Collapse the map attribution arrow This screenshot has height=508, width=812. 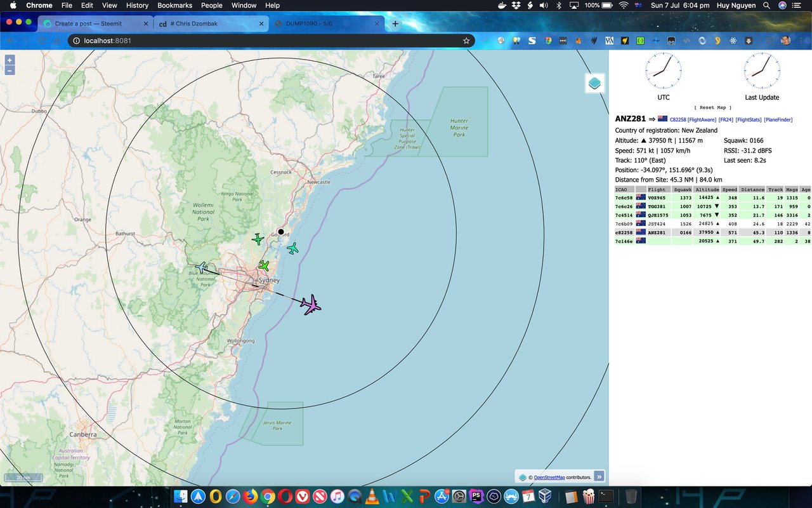pyautogui.click(x=599, y=476)
